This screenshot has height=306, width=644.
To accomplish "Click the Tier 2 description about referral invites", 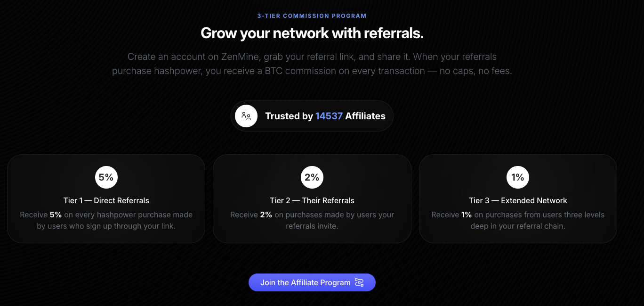I will point(312,221).
